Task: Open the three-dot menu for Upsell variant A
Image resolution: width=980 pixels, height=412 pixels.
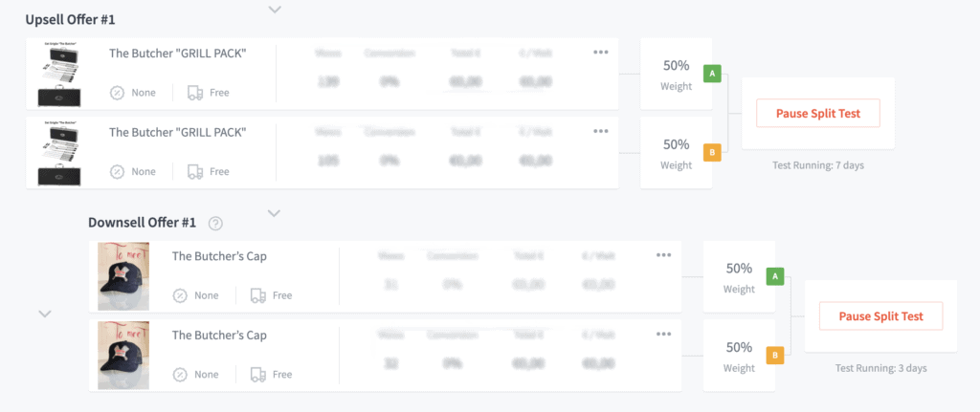Action: pyautogui.click(x=601, y=52)
